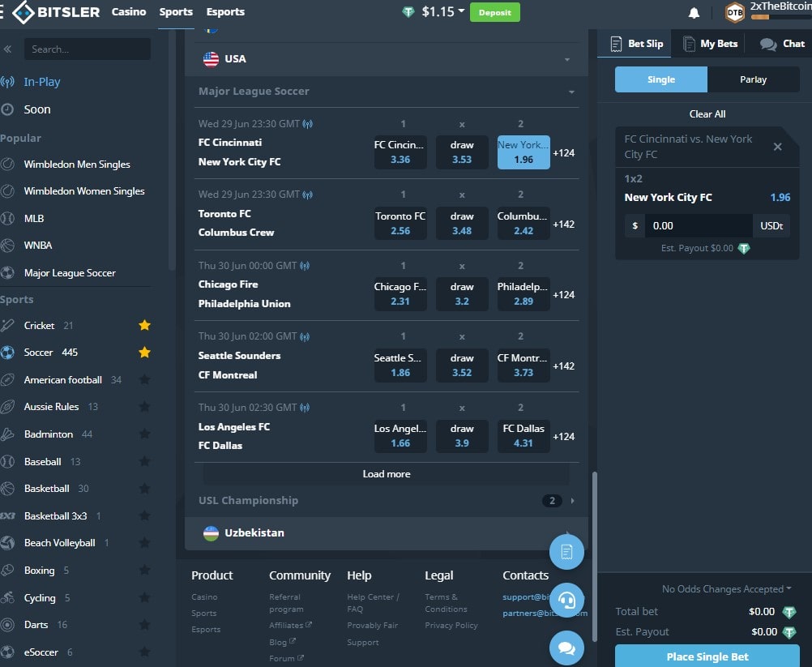
Task: Click user level progress bar
Action: click(x=781, y=17)
